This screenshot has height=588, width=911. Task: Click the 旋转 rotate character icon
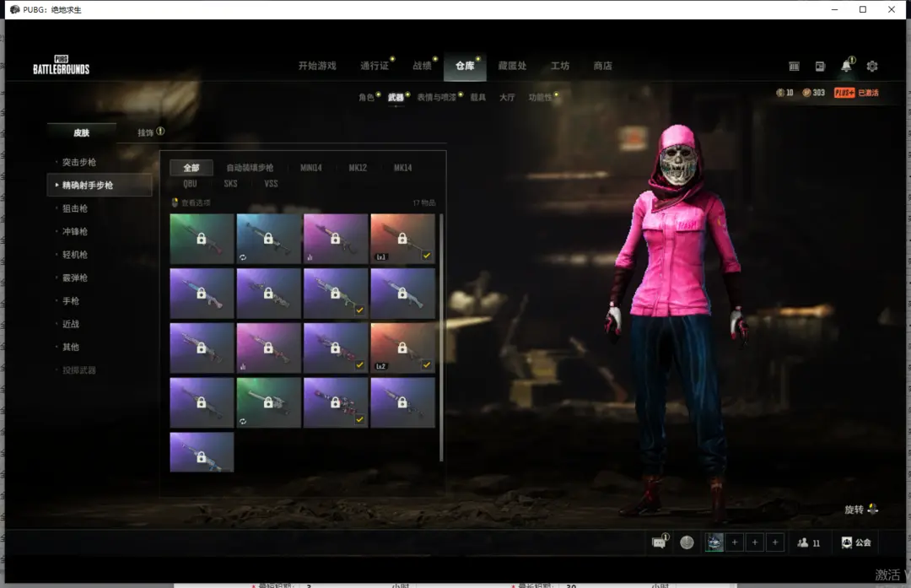point(872,510)
